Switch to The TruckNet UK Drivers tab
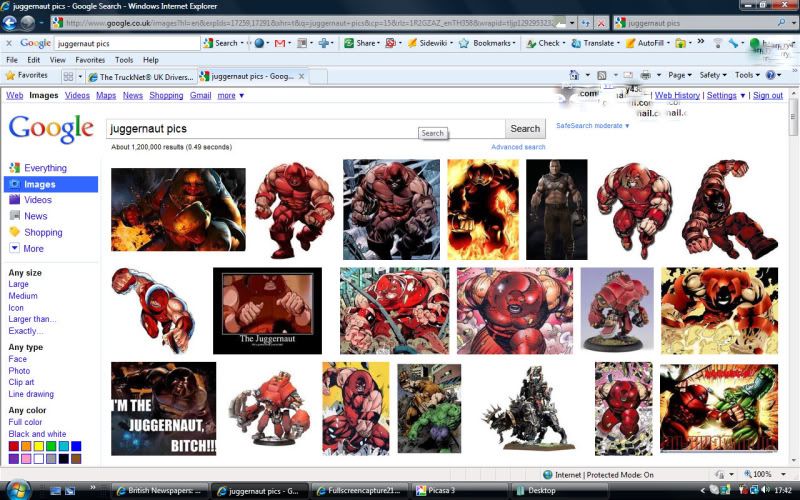Image resolution: width=800 pixels, height=500 pixels. (x=141, y=77)
